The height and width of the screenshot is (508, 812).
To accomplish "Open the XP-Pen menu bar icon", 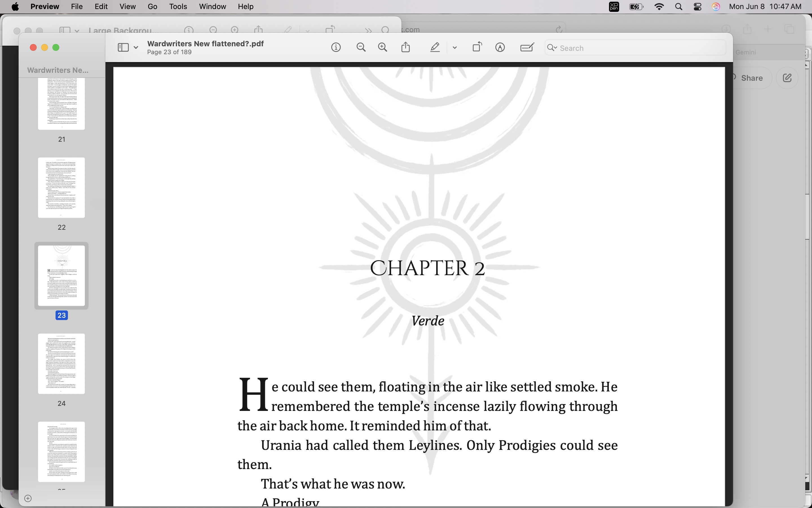I will [614, 7].
